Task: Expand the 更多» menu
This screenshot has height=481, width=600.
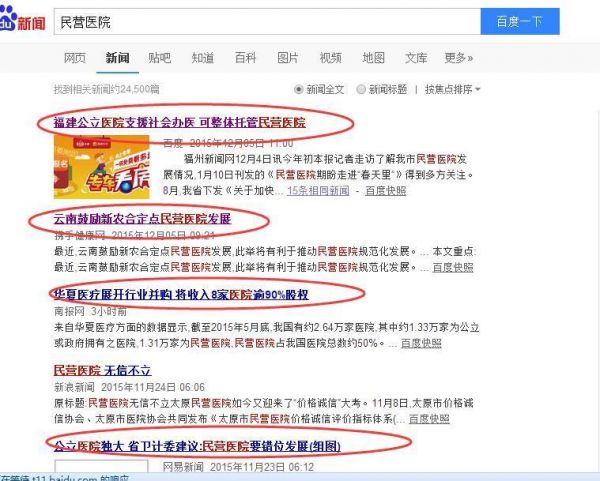Action: point(459,58)
